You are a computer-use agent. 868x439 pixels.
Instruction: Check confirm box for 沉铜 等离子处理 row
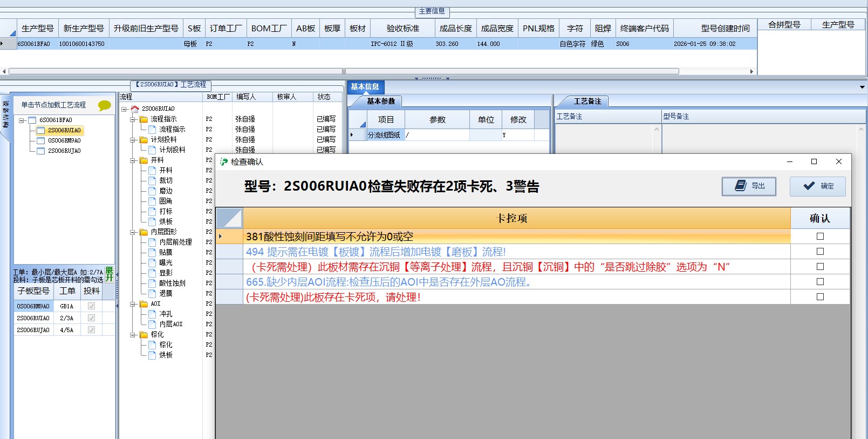coord(820,267)
